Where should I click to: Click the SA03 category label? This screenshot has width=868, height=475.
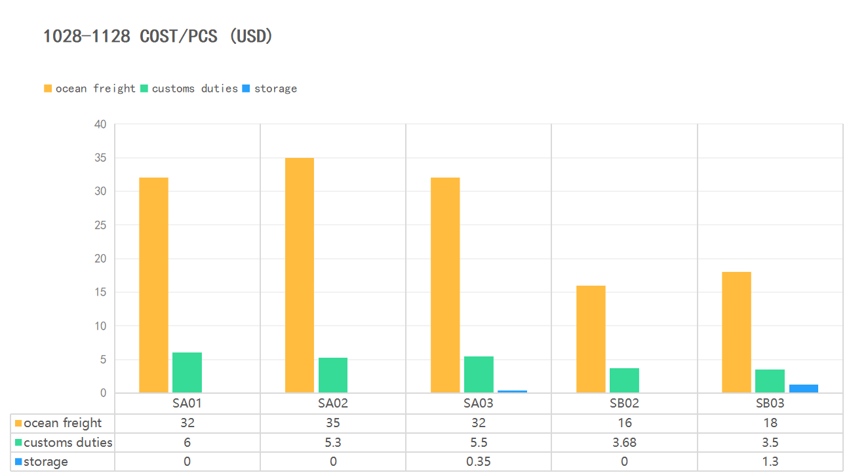coord(479,404)
